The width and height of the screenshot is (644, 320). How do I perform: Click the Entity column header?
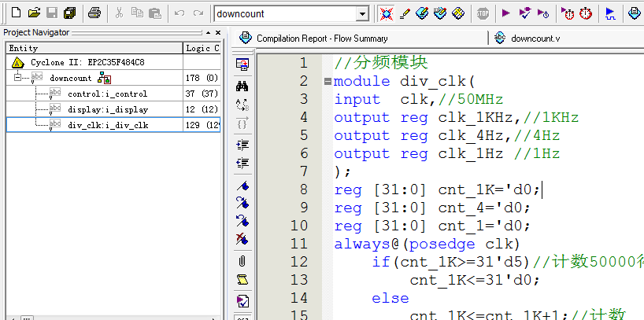coord(94,48)
